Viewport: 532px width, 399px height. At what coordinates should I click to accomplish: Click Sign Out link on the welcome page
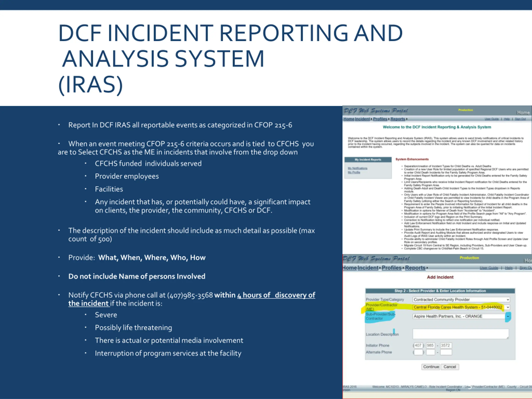520,119
